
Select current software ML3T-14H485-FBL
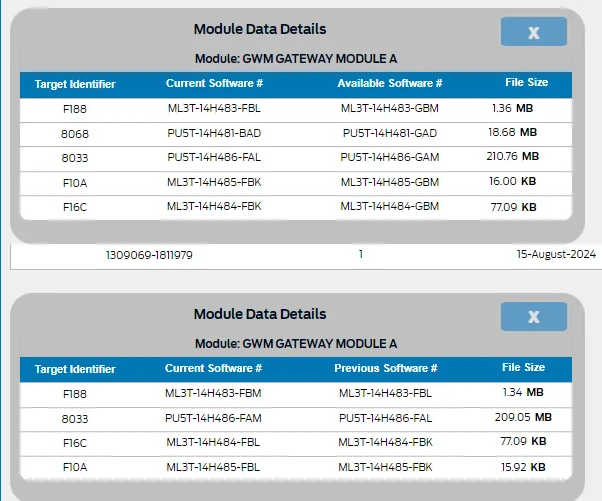213,467
